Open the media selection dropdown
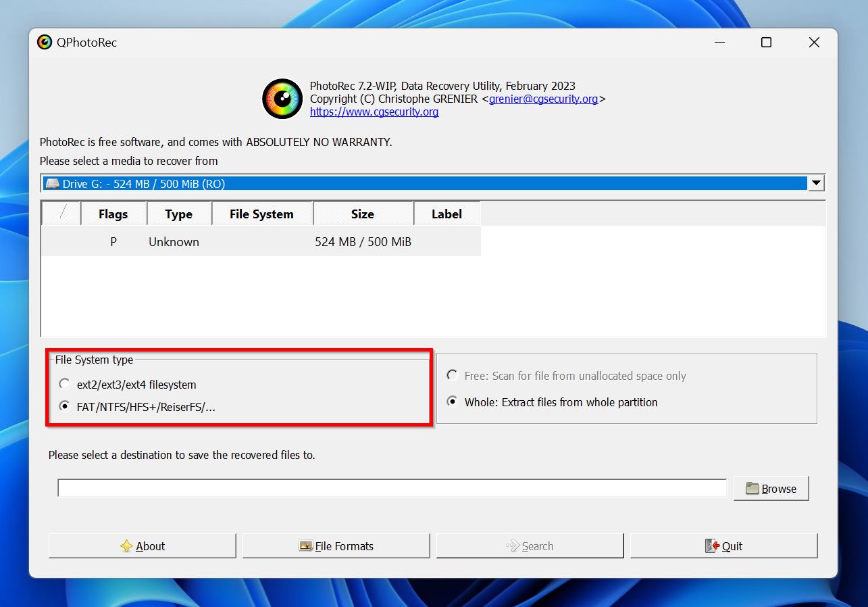Viewport: 868px width, 607px height. 815,183
